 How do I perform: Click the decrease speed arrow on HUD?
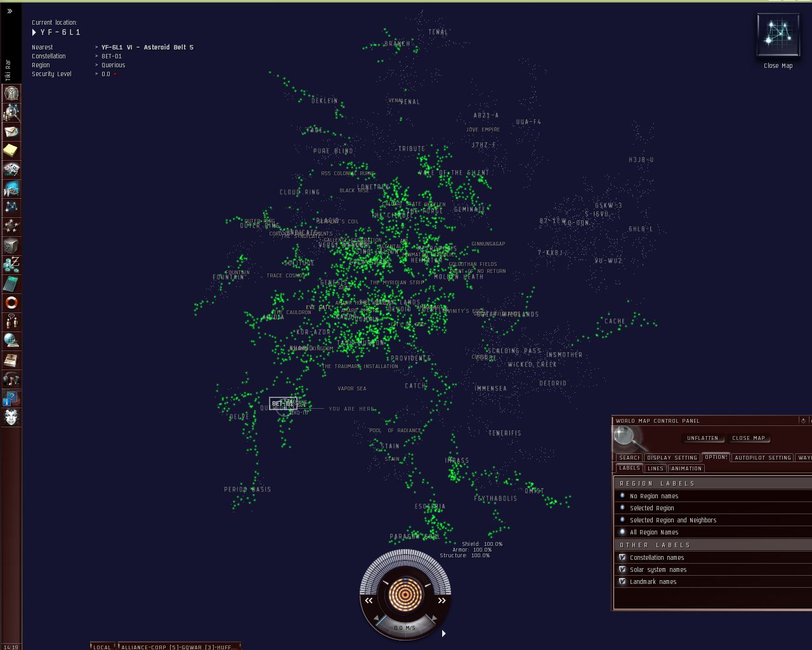point(376,618)
